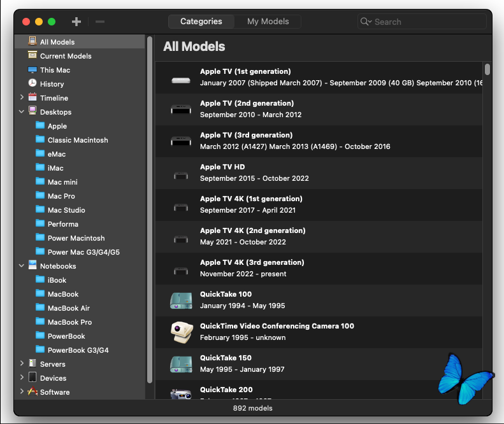The image size is (504, 424).
Task: Click the minus remove toolbar button
Action: click(x=100, y=22)
